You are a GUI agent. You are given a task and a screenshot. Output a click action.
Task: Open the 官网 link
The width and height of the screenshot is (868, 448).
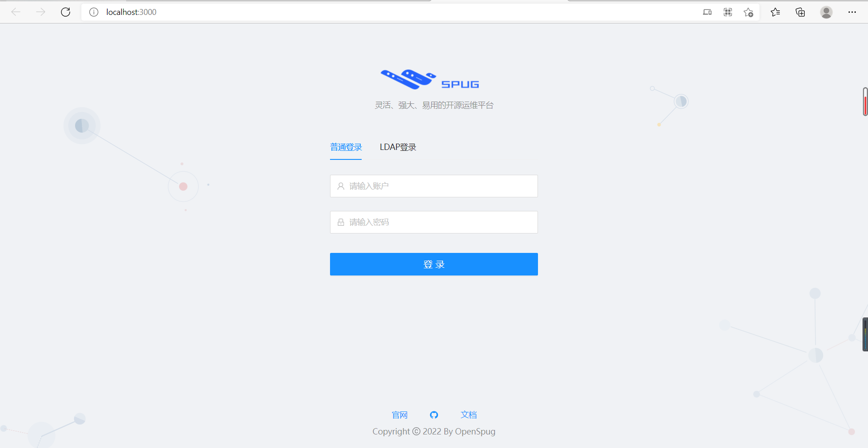(400, 415)
